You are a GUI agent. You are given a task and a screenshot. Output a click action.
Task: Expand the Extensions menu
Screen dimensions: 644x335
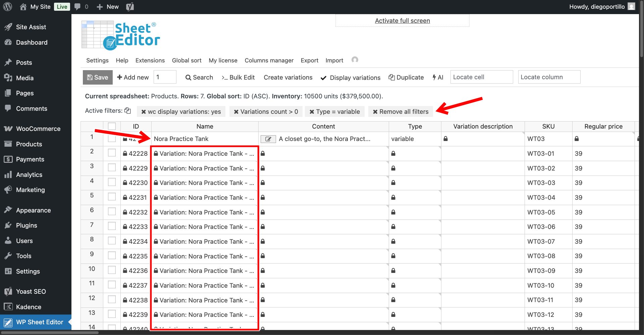(150, 60)
